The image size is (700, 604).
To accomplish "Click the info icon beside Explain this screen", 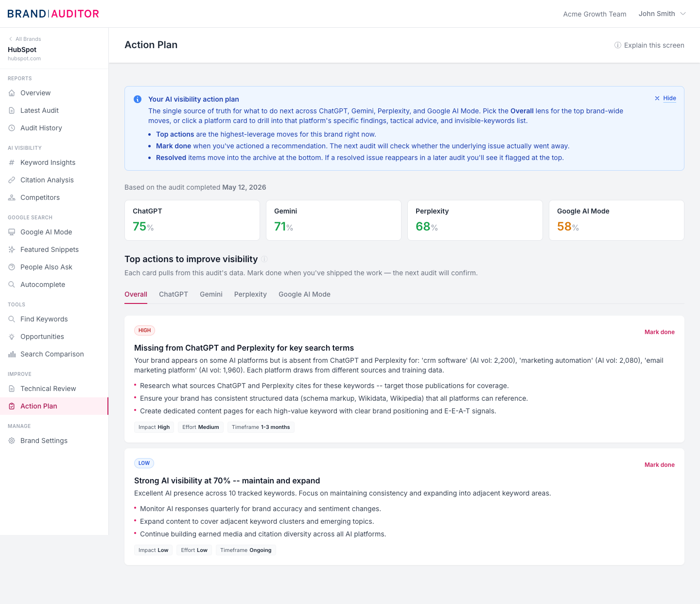I will pos(618,45).
